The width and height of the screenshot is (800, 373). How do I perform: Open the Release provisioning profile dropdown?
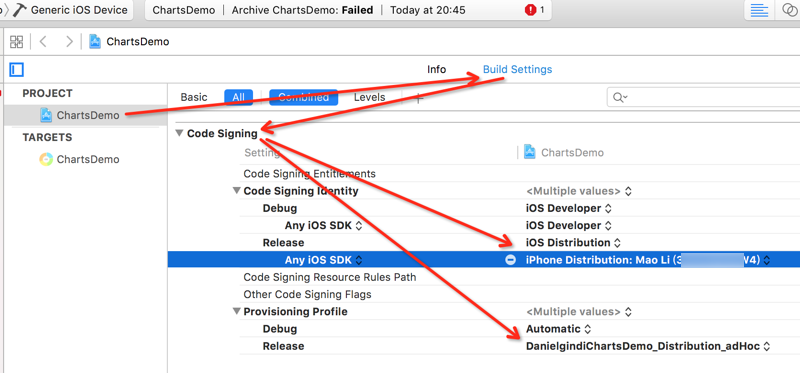(647, 346)
